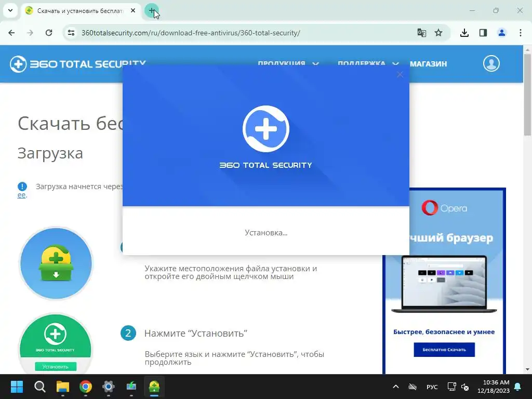Viewport: 532px width, 399px height.
Task: Open the notifications bell
Action: click(x=518, y=387)
